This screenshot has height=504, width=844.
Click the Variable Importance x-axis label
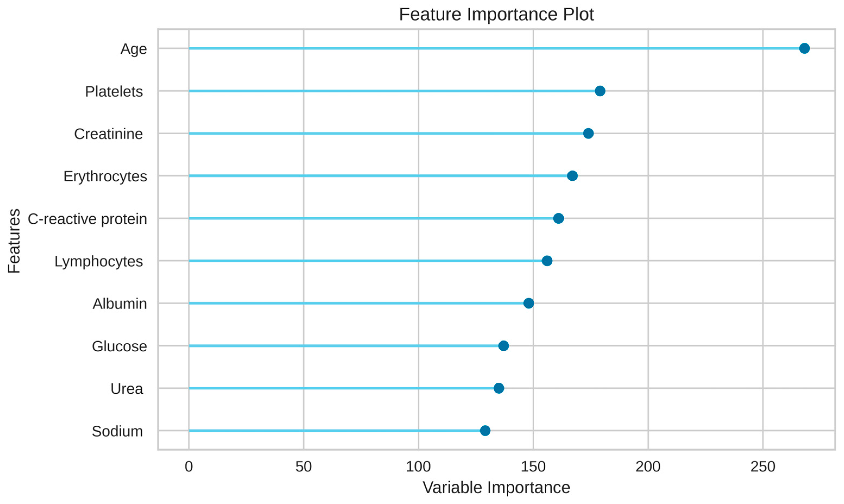tap(496, 488)
